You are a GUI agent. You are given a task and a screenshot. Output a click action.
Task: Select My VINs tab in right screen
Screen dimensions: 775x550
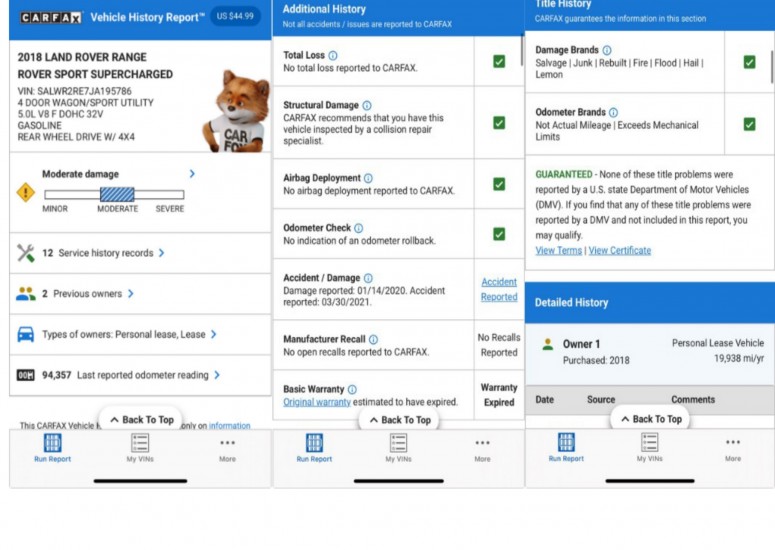tap(649, 448)
